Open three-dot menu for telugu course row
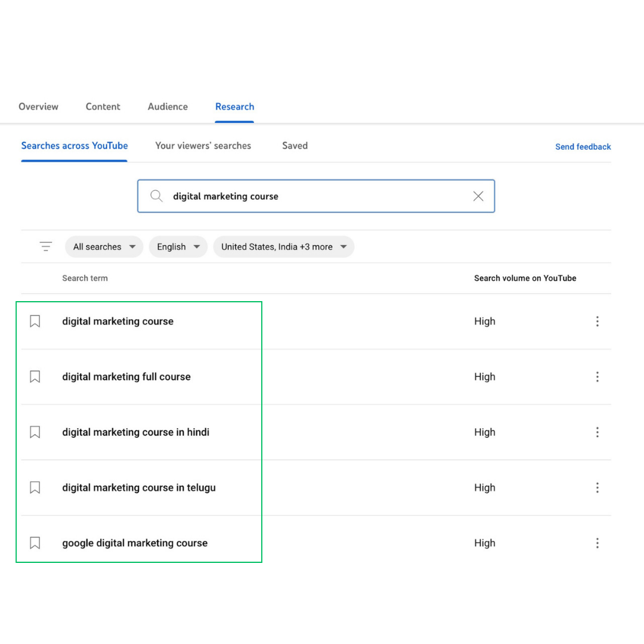644x644 pixels. point(597,488)
